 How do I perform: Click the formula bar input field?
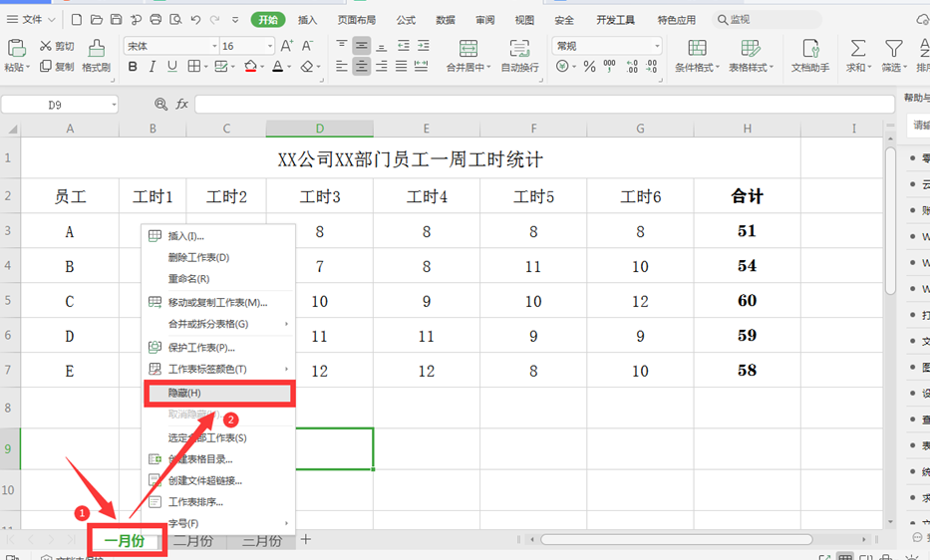point(544,105)
